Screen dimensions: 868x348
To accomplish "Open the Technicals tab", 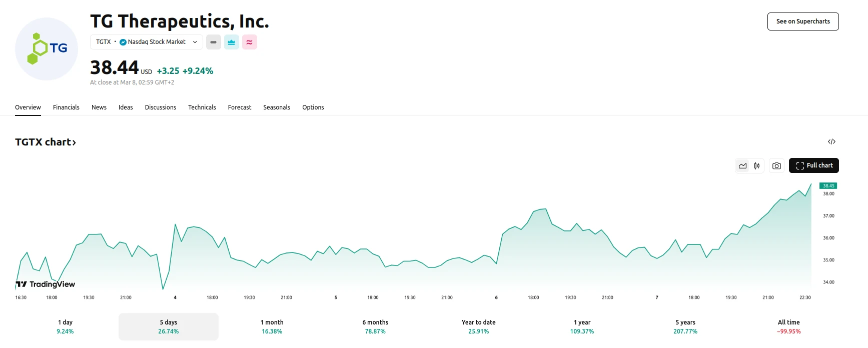I will 202,107.
